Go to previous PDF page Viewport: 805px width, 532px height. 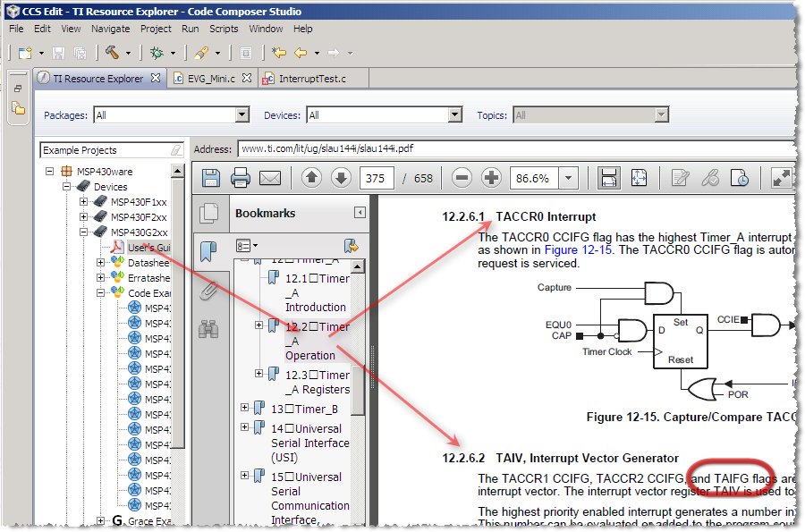311,178
